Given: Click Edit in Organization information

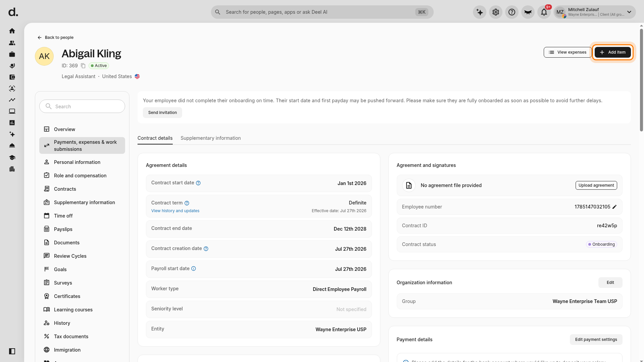Looking at the screenshot, I should pyautogui.click(x=610, y=283).
